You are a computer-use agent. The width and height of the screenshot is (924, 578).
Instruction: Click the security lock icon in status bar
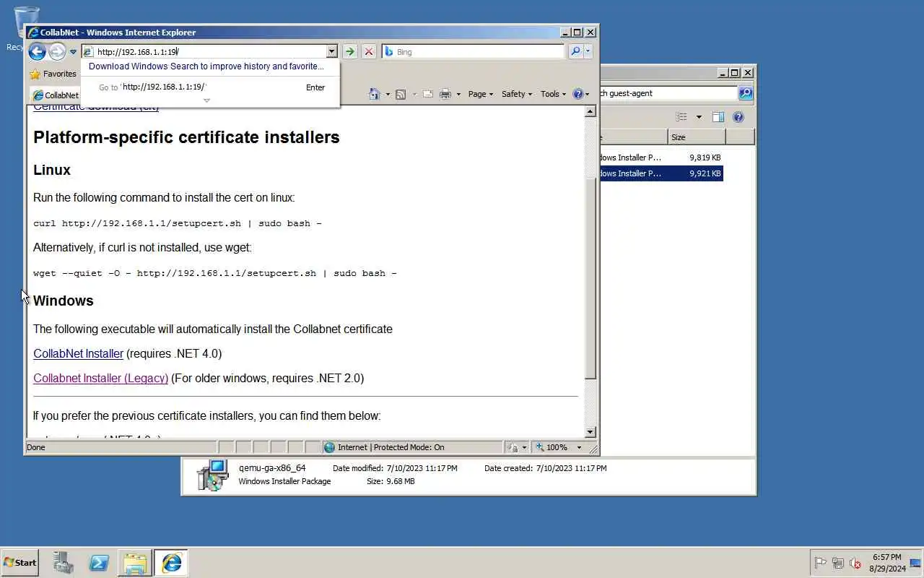point(512,447)
